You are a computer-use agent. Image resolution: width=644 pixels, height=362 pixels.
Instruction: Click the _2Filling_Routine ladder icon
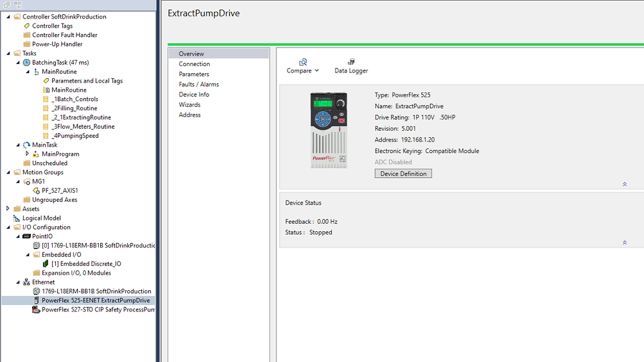pos(46,108)
